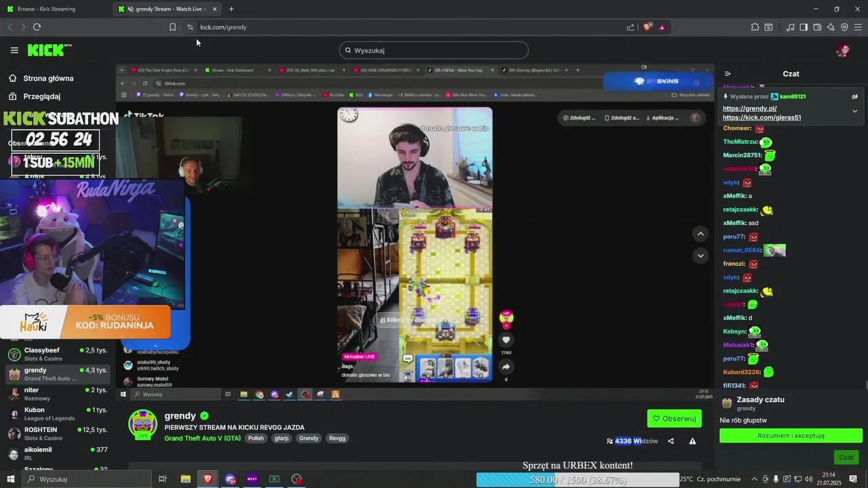Open kick.com/gieras51 link
The image size is (868, 488).
click(762, 117)
